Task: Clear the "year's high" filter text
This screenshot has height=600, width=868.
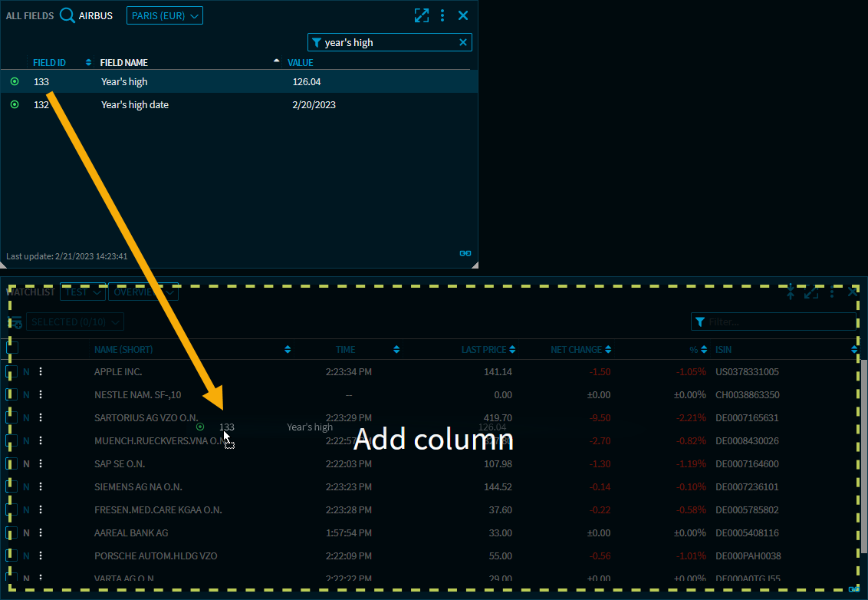Action: [463, 43]
